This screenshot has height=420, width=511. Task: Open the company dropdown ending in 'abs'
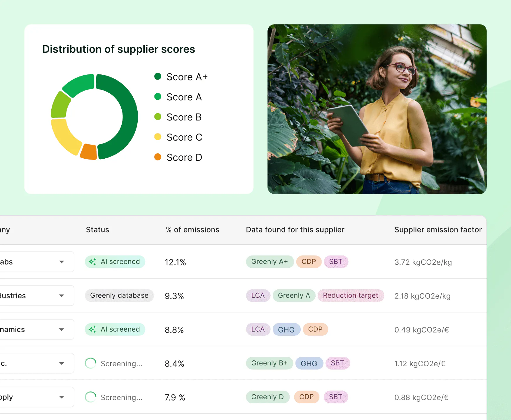[x=37, y=262]
